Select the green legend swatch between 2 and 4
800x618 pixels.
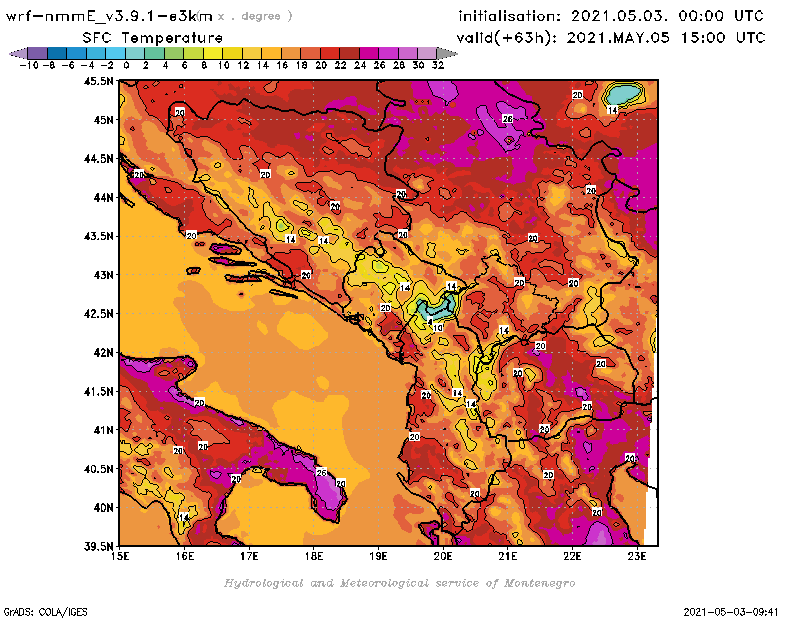pos(154,54)
